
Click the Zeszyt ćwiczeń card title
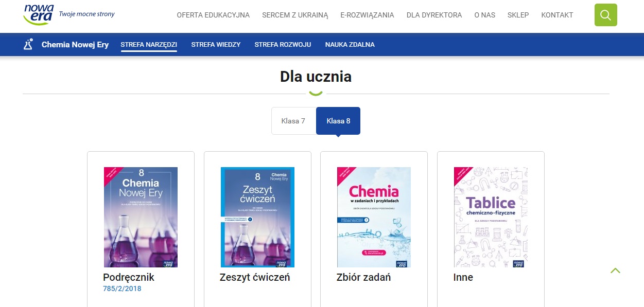(255, 278)
